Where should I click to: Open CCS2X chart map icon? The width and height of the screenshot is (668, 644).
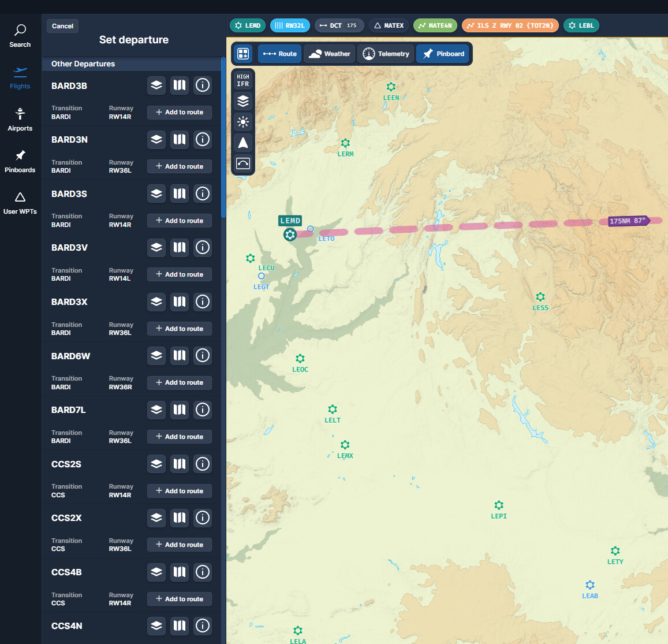click(x=180, y=518)
